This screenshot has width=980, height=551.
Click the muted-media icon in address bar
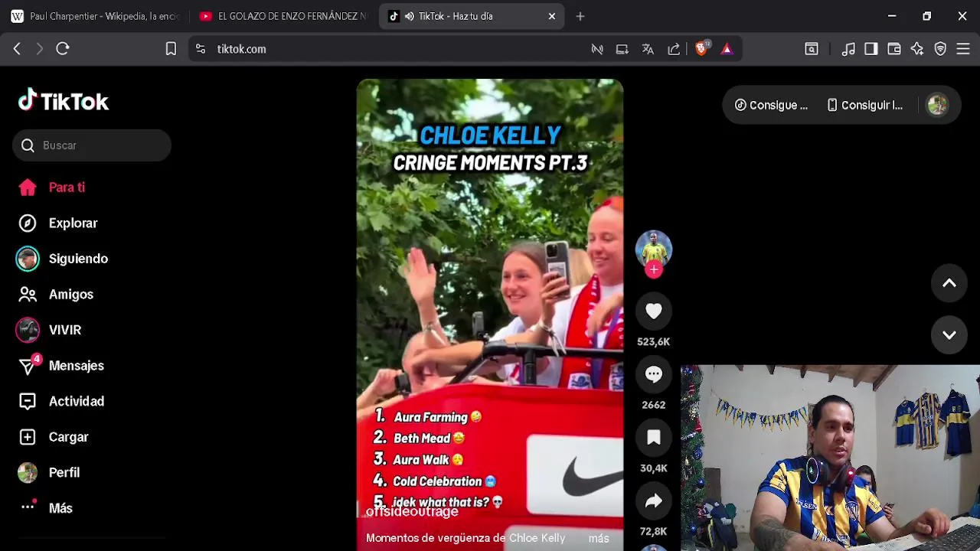point(597,49)
